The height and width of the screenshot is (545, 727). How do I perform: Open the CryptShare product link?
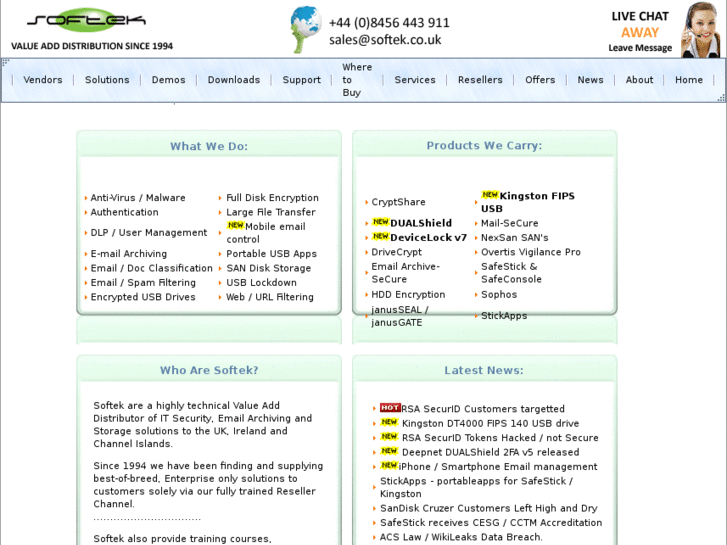click(x=398, y=202)
